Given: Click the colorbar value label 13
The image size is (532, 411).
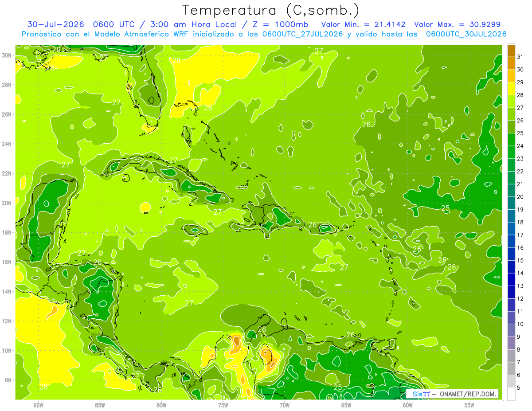Looking at the screenshot, I should tap(520, 286).
